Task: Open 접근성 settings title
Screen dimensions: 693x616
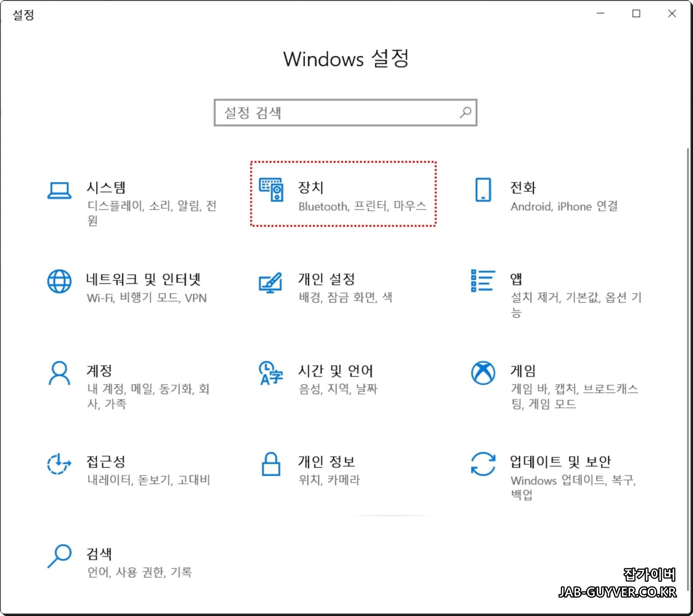Action: click(x=106, y=462)
